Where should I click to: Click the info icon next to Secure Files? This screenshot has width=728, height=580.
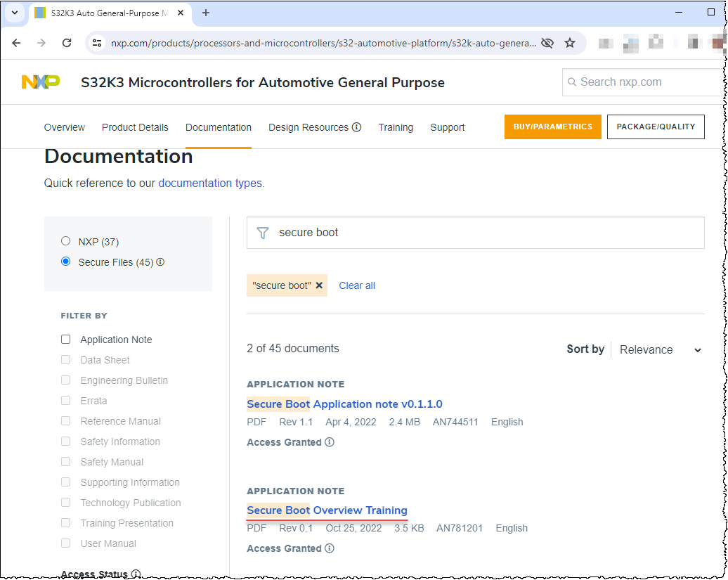click(160, 261)
